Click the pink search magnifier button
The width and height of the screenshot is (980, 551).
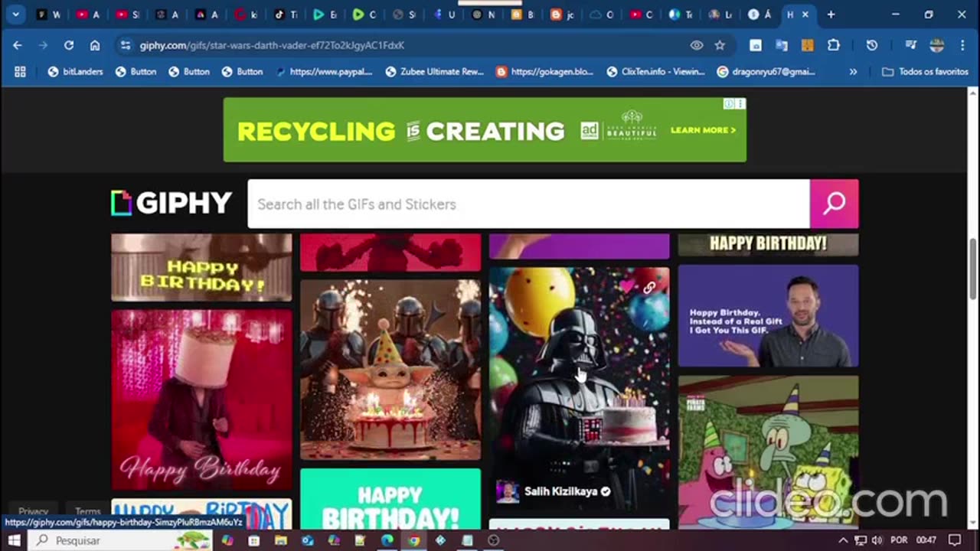tap(834, 204)
